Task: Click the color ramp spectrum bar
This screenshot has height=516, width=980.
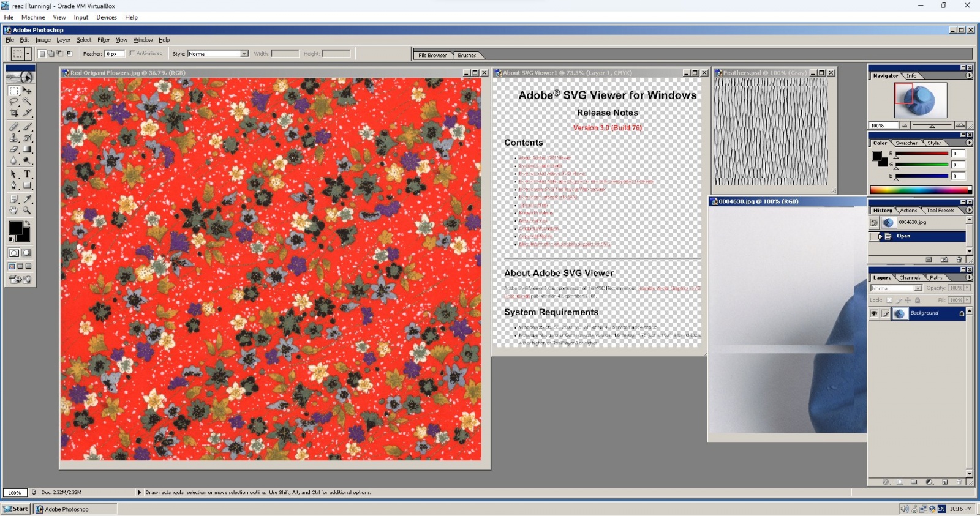Action: click(x=921, y=190)
